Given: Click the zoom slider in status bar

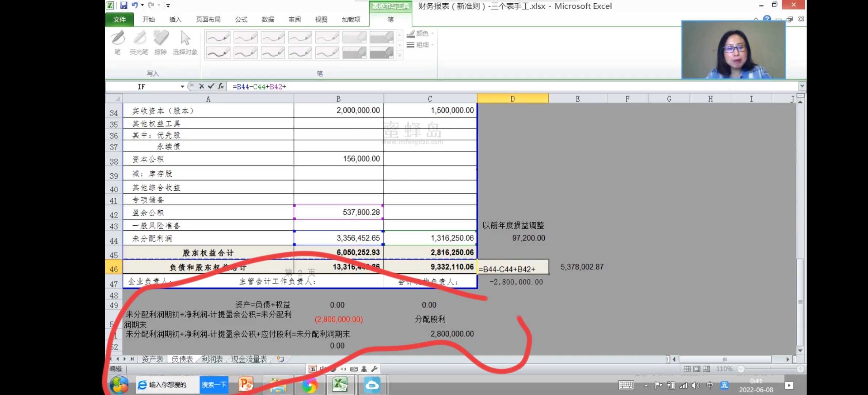Looking at the screenshot, I should (x=770, y=369).
